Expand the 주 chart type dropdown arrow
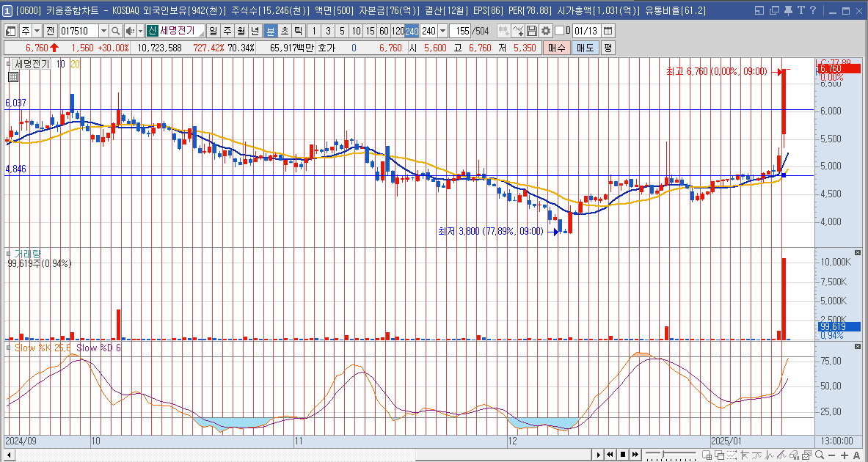The width and height of the screenshot is (868, 462). pos(37,31)
